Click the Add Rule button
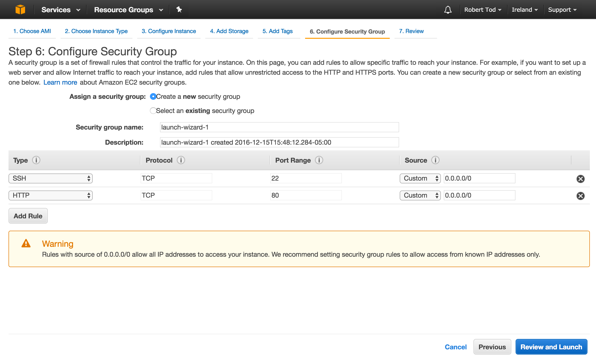This screenshot has width=596, height=364. [x=28, y=216]
